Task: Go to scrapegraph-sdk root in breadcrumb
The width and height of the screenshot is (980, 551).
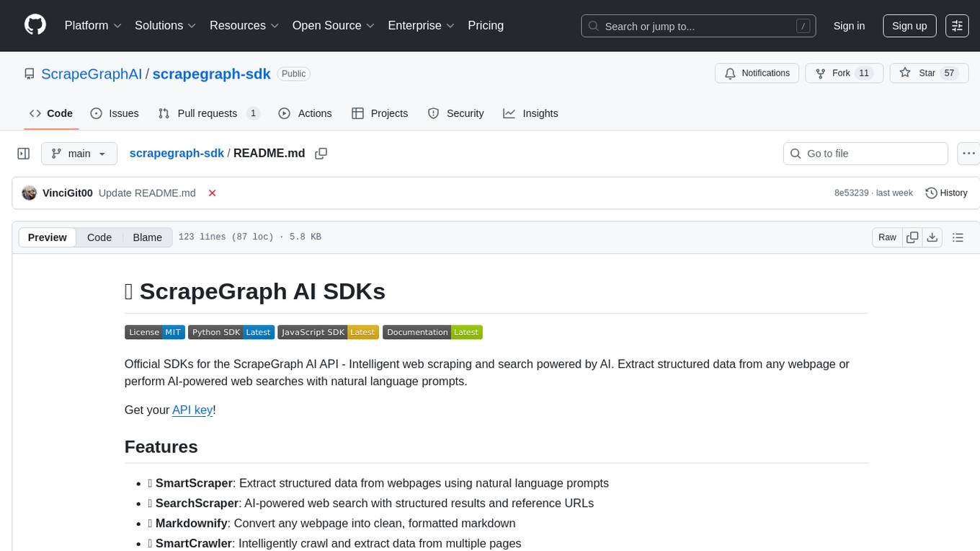Action: coord(177,153)
